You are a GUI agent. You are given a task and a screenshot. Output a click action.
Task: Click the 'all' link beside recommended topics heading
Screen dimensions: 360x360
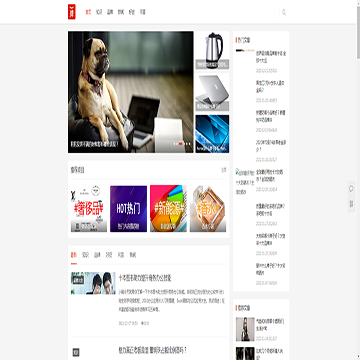click(x=224, y=170)
